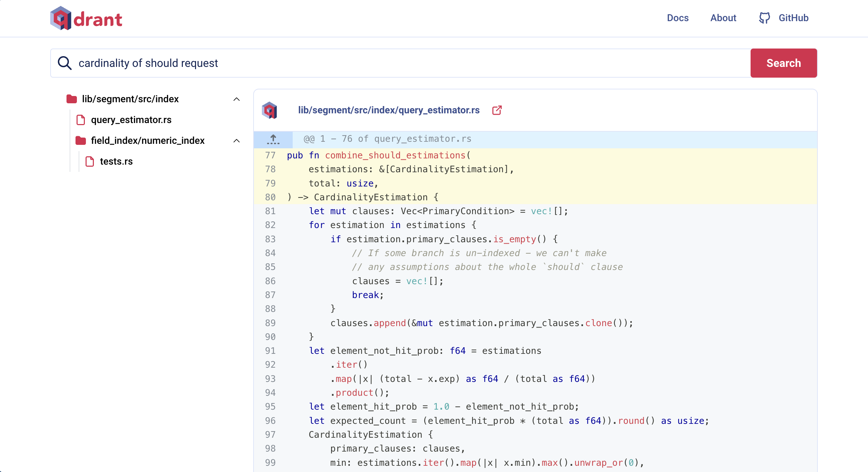Open external link for query_estimator.rs

pyautogui.click(x=496, y=110)
